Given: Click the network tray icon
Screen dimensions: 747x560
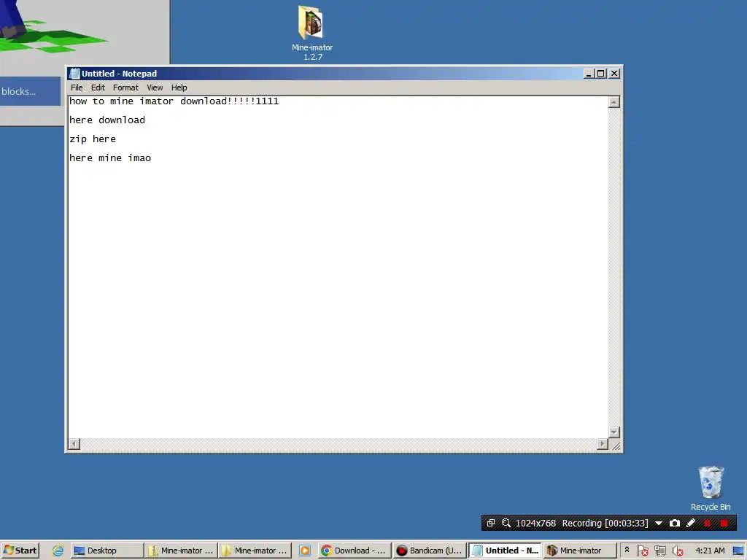Looking at the screenshot, I should click(659, 551).
